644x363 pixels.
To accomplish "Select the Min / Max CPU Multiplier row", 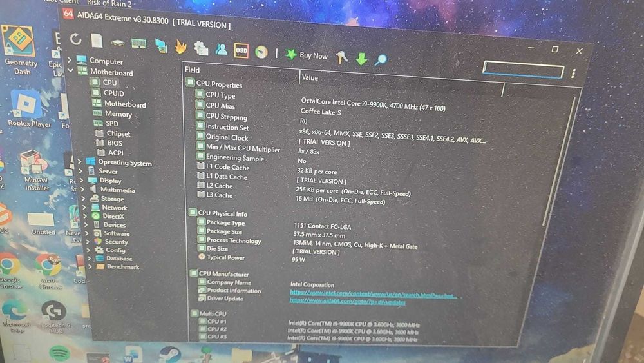I will tap(258, 150).
